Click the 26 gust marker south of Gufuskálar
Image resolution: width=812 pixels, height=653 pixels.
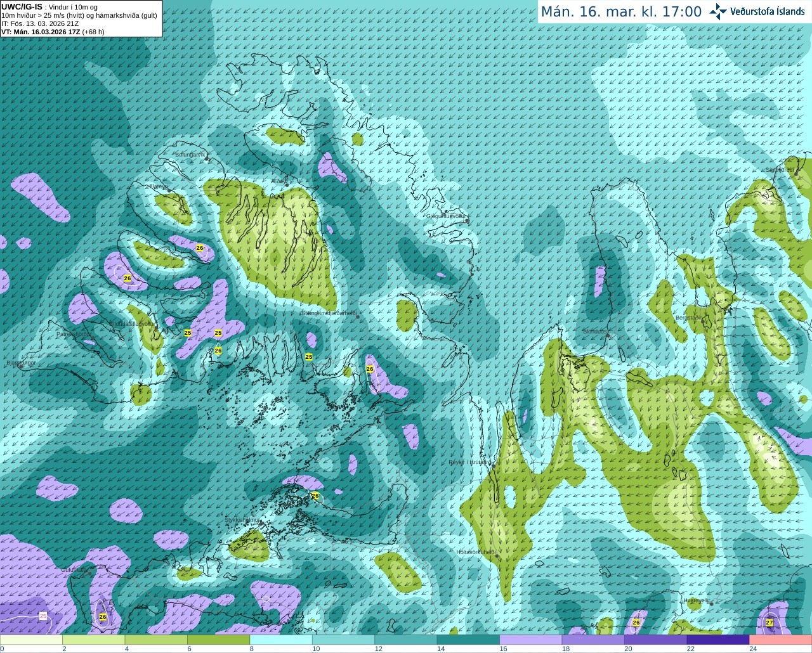(103, 616)
